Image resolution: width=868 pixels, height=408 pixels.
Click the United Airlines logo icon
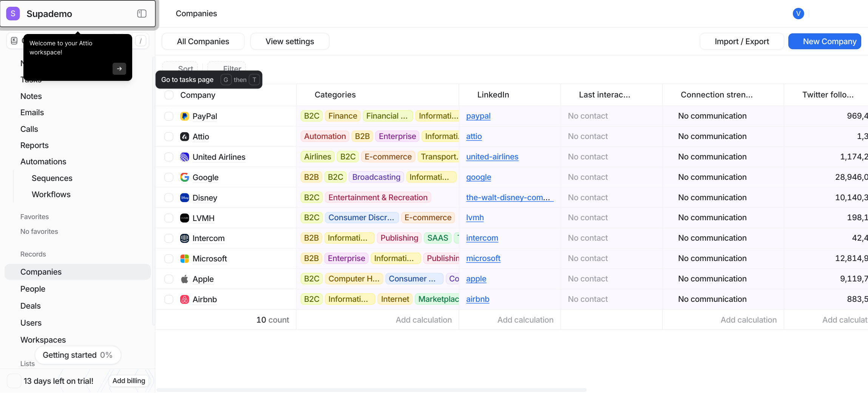(x=184, y=157)
